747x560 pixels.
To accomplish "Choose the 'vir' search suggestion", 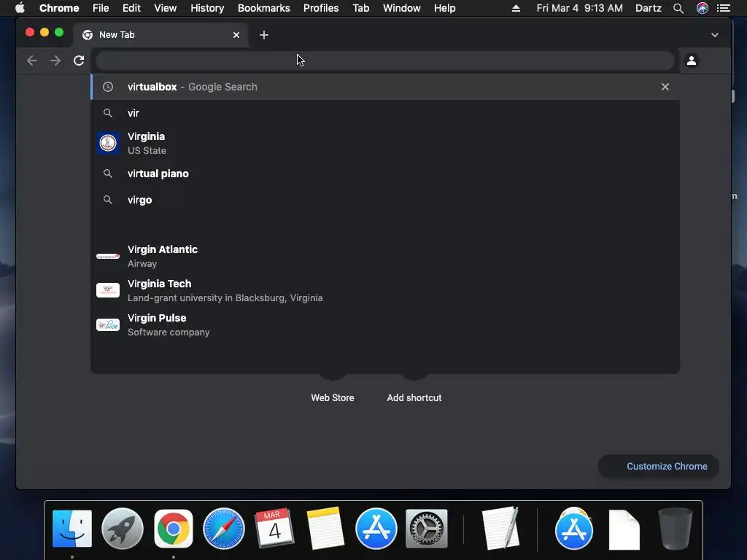I will tap(385, 113).
